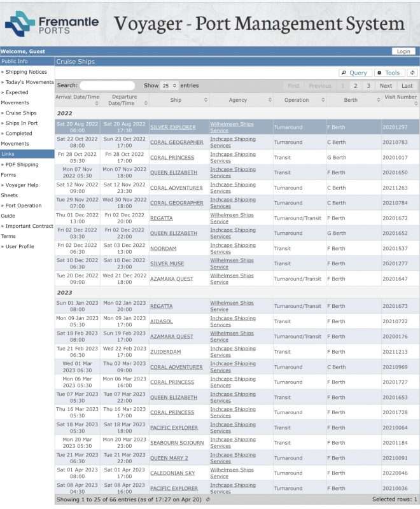
Task: Open agency link in QUEEN MARY 2 row
Action: point(233,458)
